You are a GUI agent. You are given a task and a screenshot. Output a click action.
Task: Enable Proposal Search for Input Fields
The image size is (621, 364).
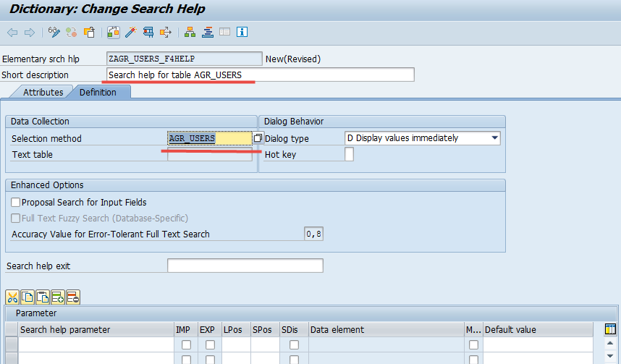[x=15, y=203]
